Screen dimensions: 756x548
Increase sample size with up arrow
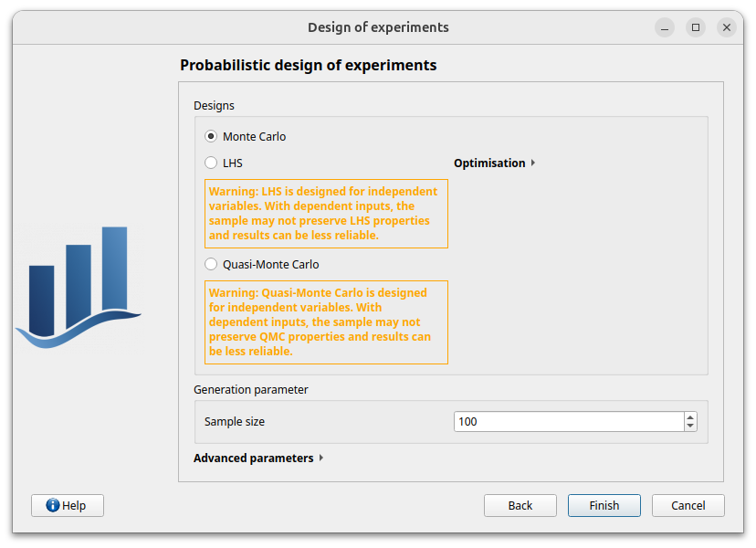coord(690,417)
